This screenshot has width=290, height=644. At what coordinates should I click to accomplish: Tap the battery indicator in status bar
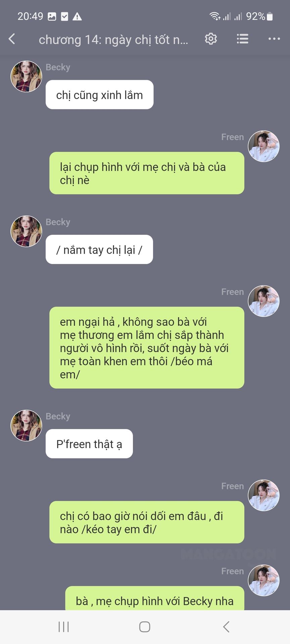click(270, 16)
